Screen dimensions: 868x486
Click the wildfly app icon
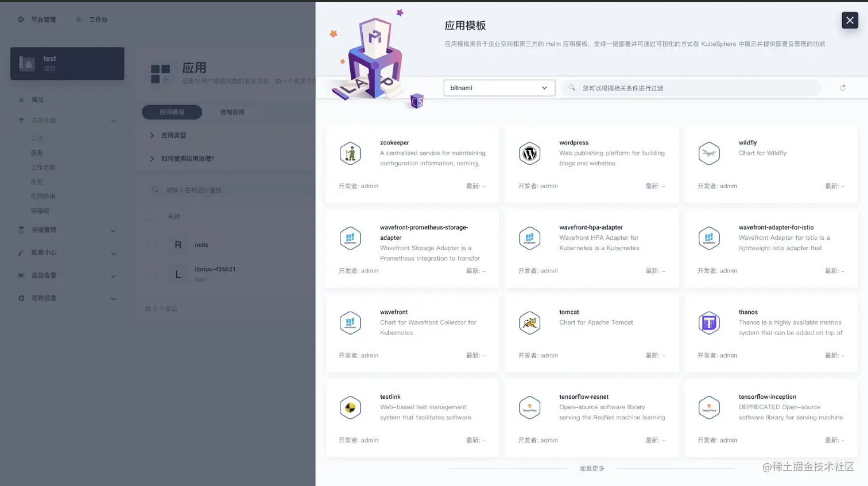709,153
